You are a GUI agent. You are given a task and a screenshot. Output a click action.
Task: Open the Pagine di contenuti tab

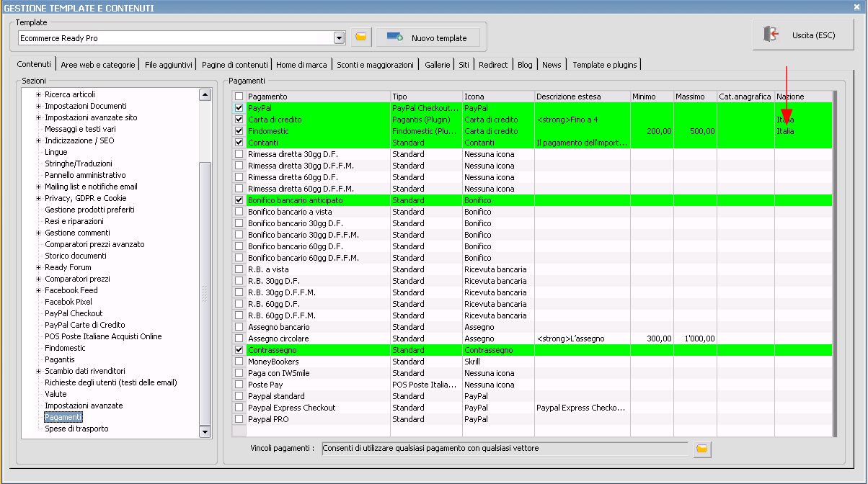pyautogui.click(x=235, y=65)
